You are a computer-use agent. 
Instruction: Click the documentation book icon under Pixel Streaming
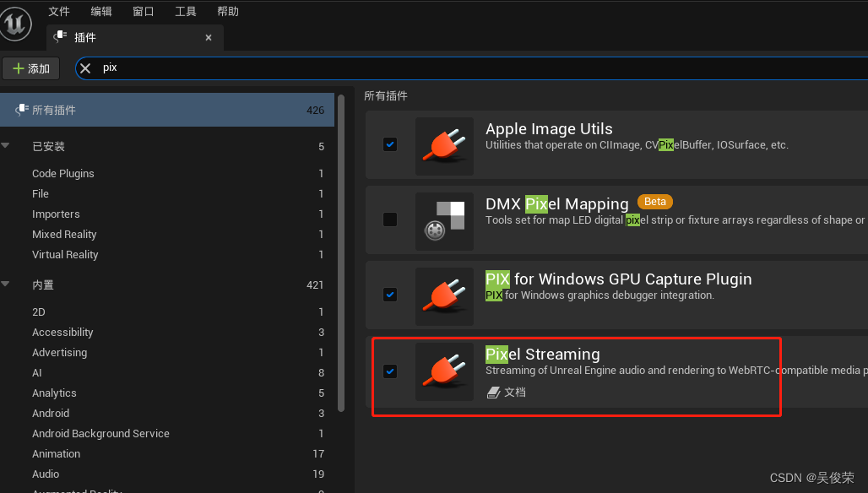pos(493,393)
